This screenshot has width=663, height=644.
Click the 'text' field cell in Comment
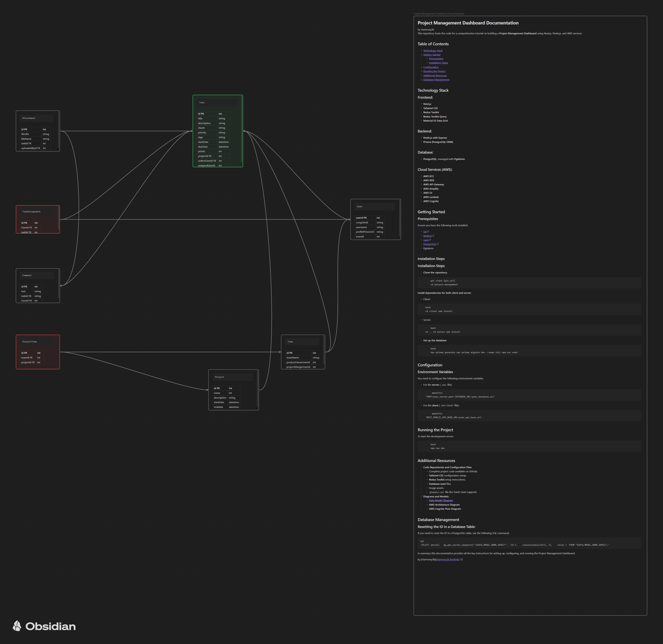click(27, 291)
